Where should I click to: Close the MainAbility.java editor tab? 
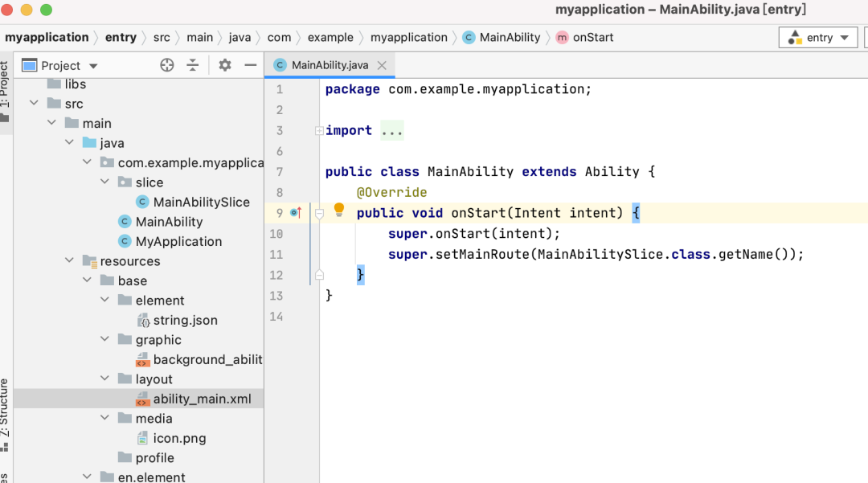(382, 66)
